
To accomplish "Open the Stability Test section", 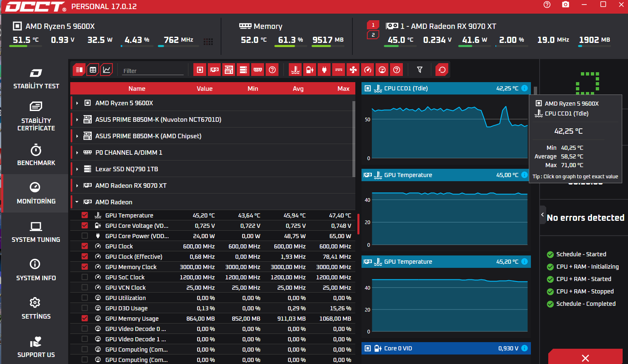I will click(36, 78).
